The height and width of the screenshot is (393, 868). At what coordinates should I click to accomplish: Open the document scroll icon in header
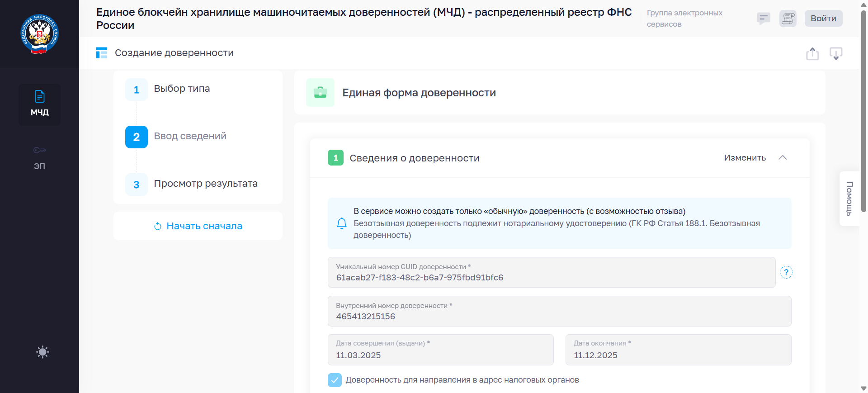(x=788, y=19)
